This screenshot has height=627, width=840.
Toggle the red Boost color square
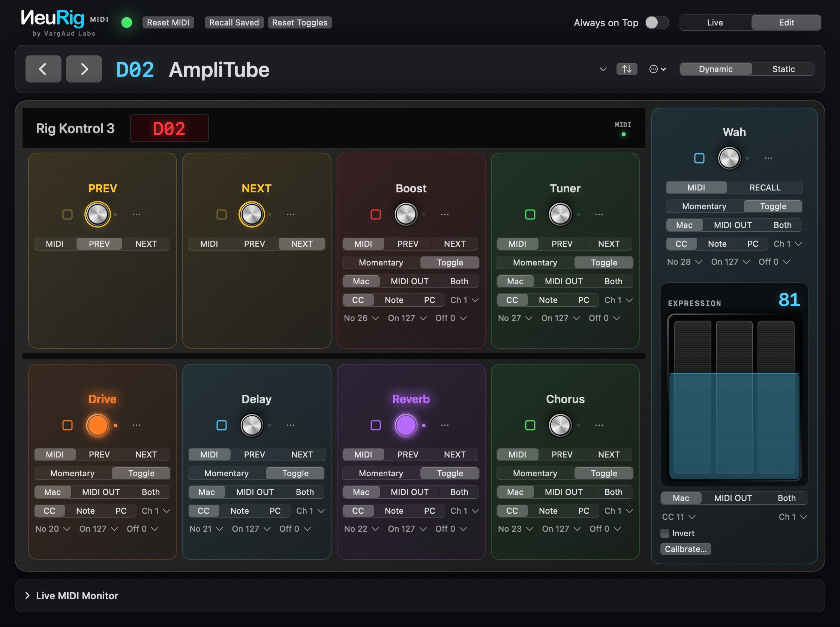coord(376,214)
